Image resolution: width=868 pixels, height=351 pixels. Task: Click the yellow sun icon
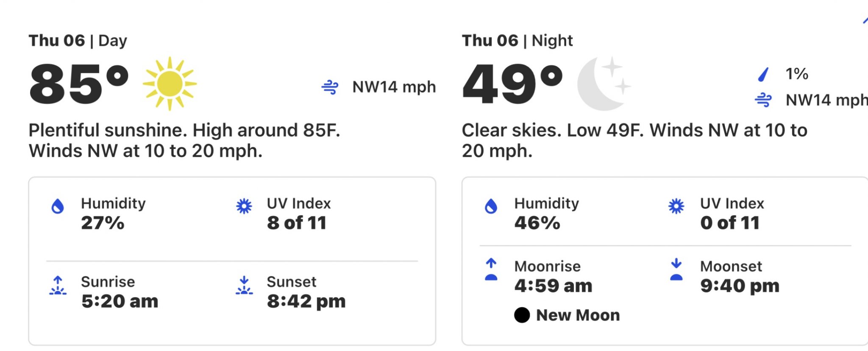point(170,84)
